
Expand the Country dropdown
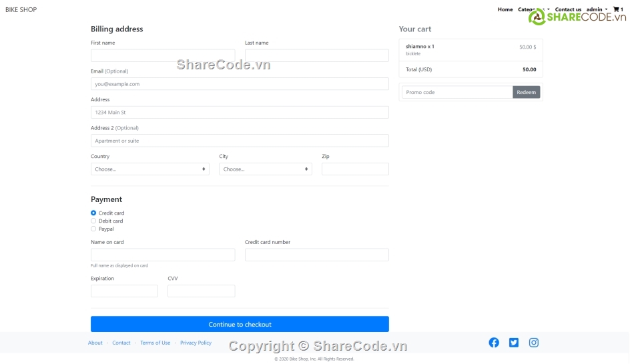pyautogui.click(x=149, y=169)
